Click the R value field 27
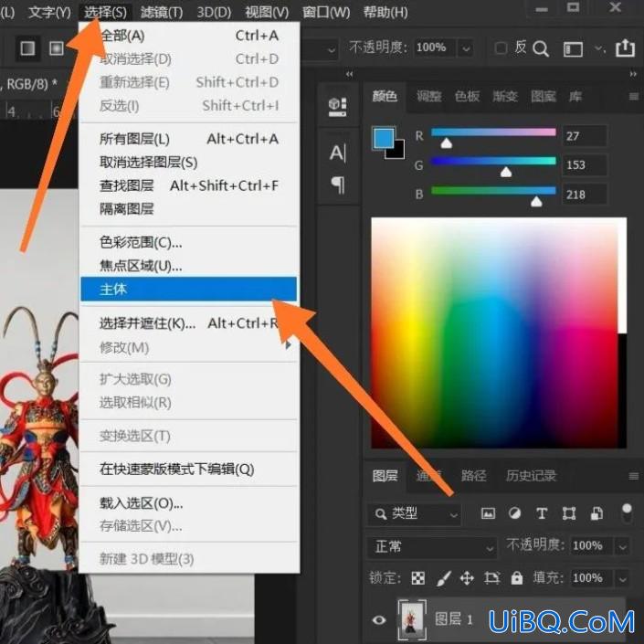644x644 pixels. point(584,136)
